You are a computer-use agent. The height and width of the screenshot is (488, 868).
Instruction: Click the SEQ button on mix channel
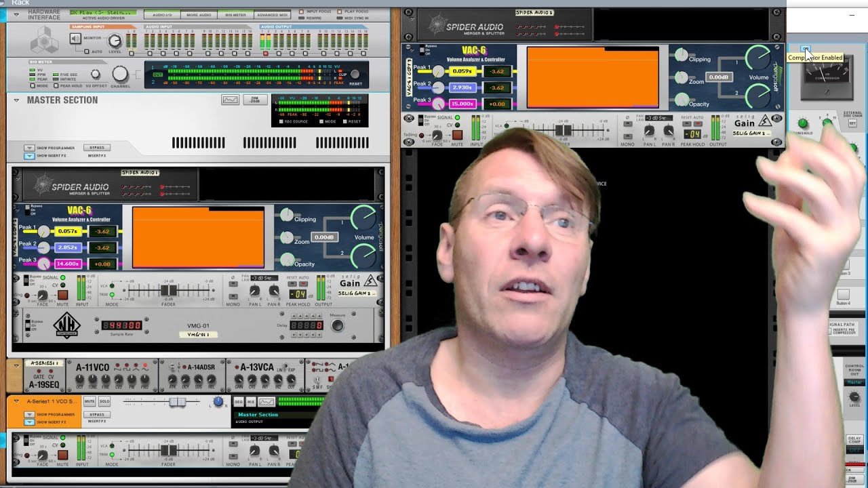(x=238, y=402)
